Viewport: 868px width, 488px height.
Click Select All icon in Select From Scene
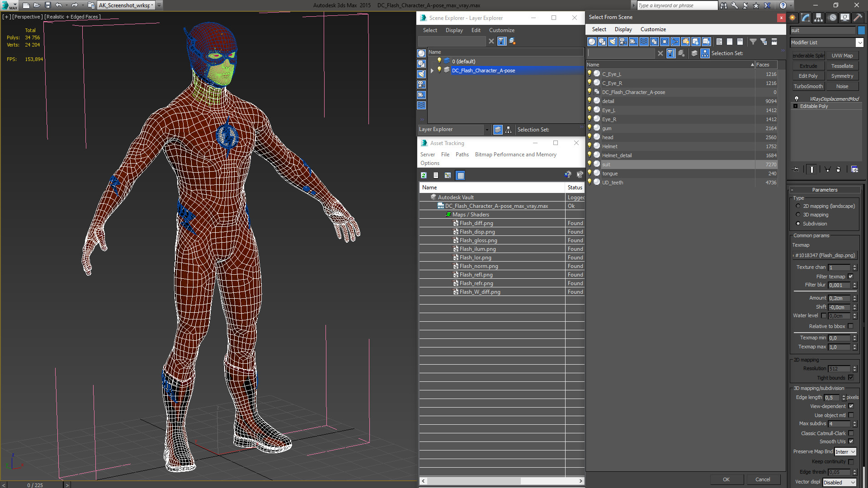click(x=719, y=42)
